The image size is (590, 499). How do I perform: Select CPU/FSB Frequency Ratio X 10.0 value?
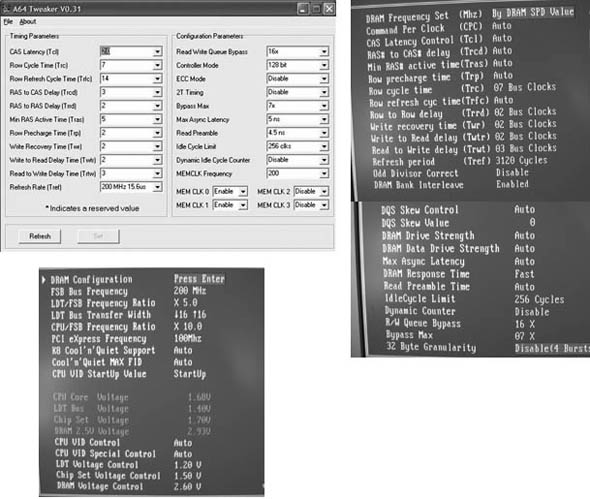point(188,326)
